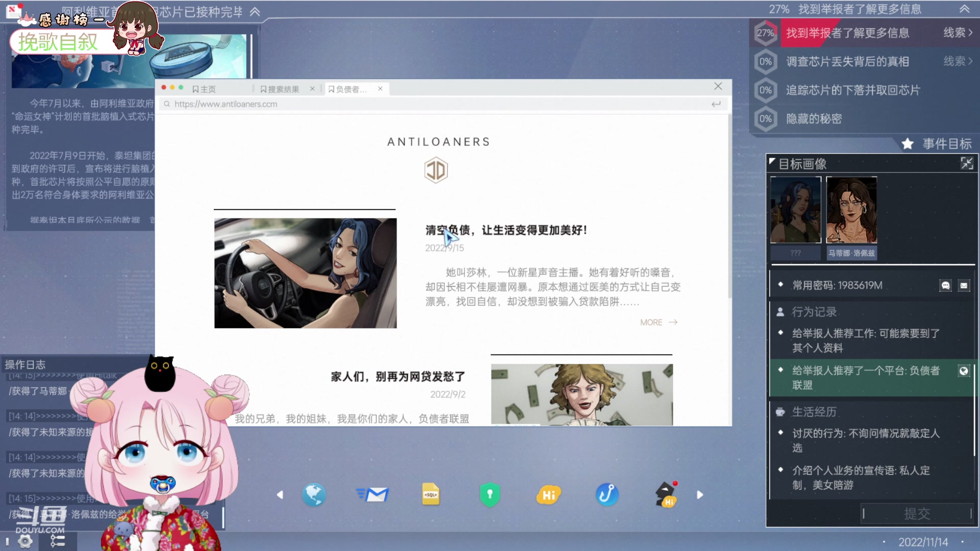980x551 pixels.
Task: Open MORE link under Shalin article
Action: 658,322
